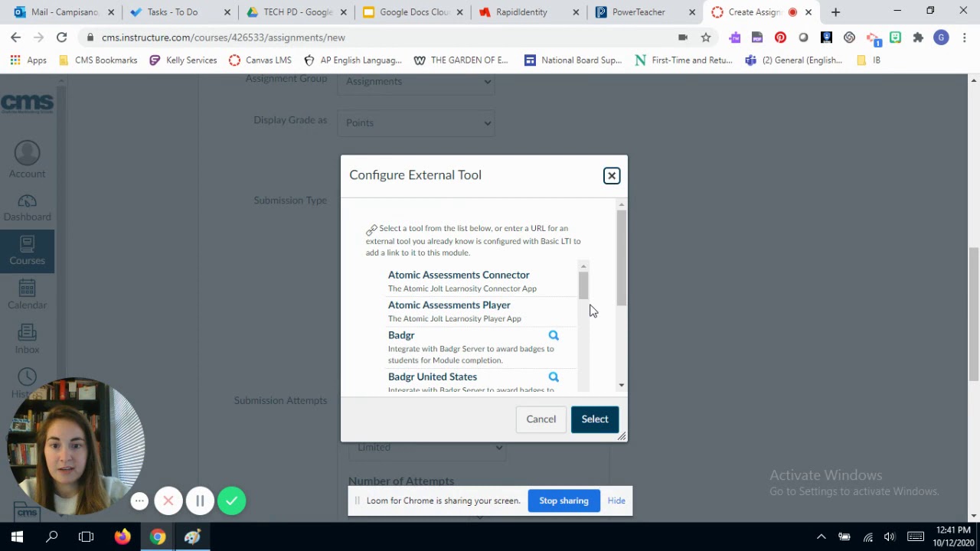
Task: Switch to Google Docs Cloud tab
Action: [412, 12]
